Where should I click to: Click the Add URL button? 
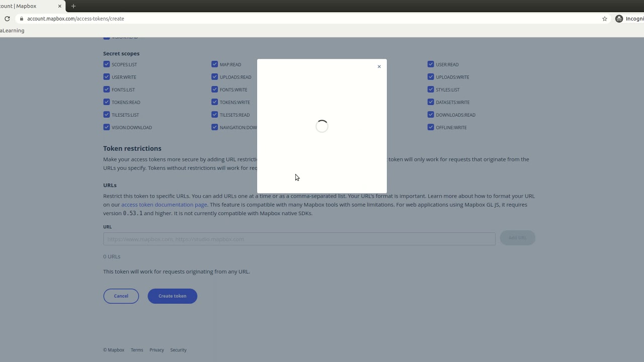[517, 238]
